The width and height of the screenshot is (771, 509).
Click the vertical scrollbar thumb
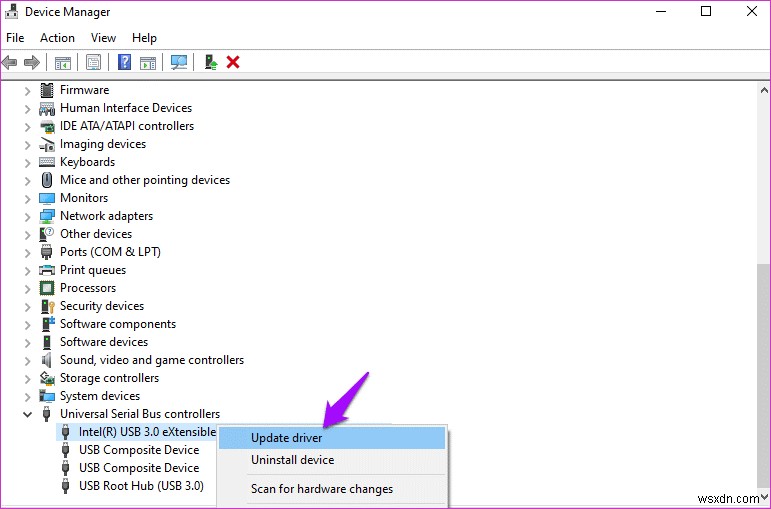point(763,375)
